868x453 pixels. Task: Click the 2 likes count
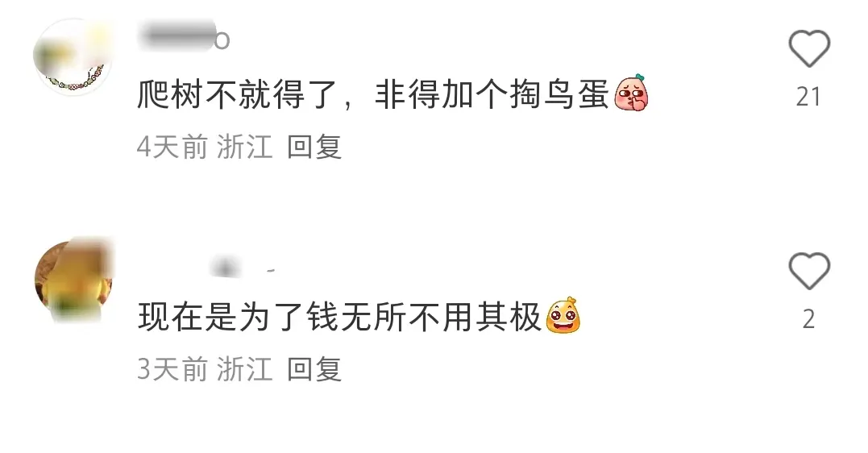point(809,319)
